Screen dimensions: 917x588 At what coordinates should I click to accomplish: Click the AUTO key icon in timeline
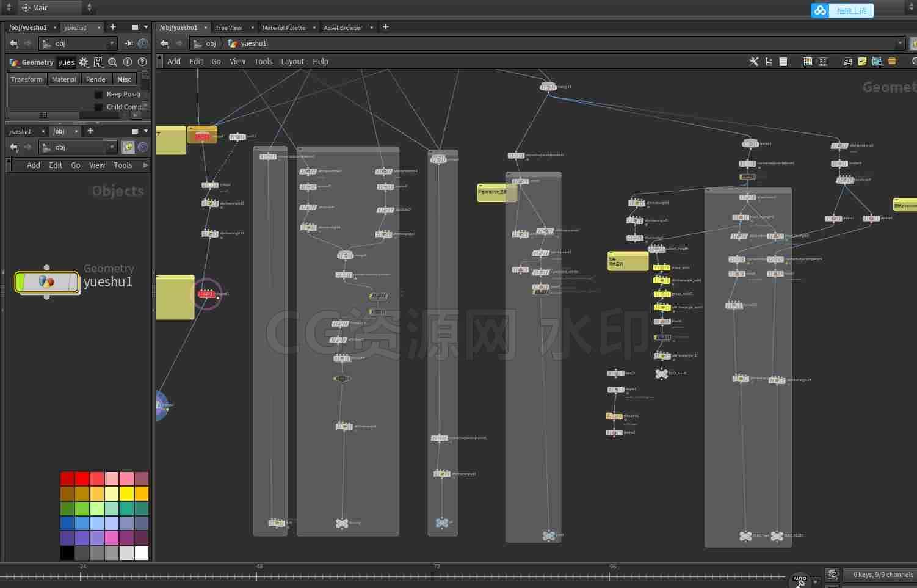pos(800,580)
